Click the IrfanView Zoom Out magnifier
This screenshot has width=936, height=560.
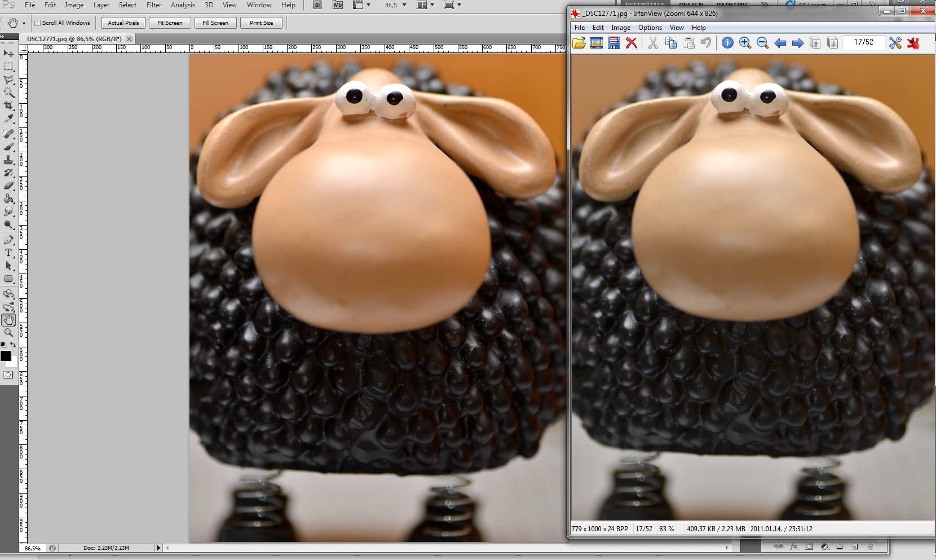(763, 43)
